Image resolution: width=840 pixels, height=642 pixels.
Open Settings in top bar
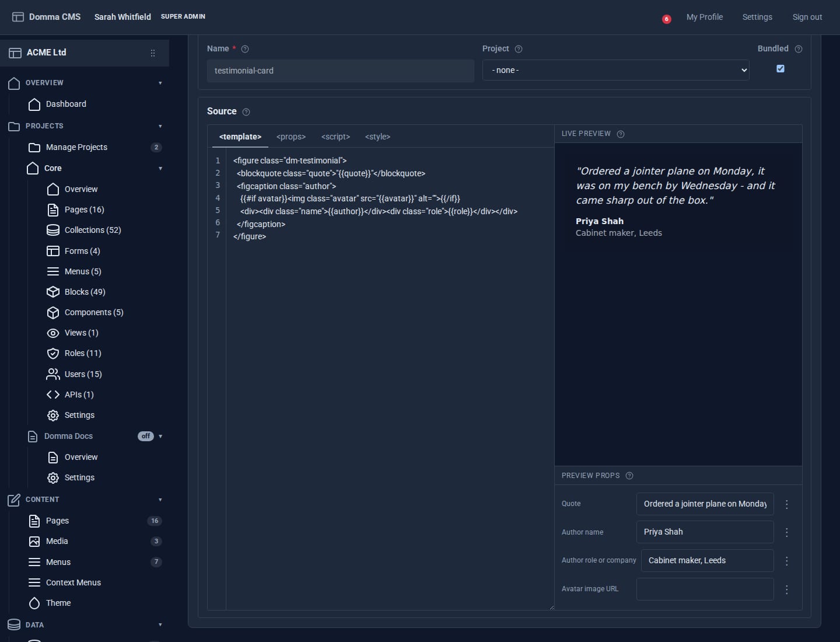tap(757, 17)
